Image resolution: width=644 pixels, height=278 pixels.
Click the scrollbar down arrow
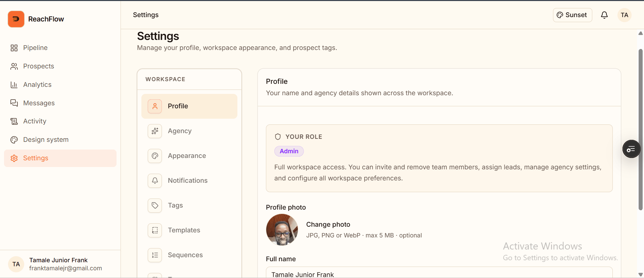tap(641, 275)
